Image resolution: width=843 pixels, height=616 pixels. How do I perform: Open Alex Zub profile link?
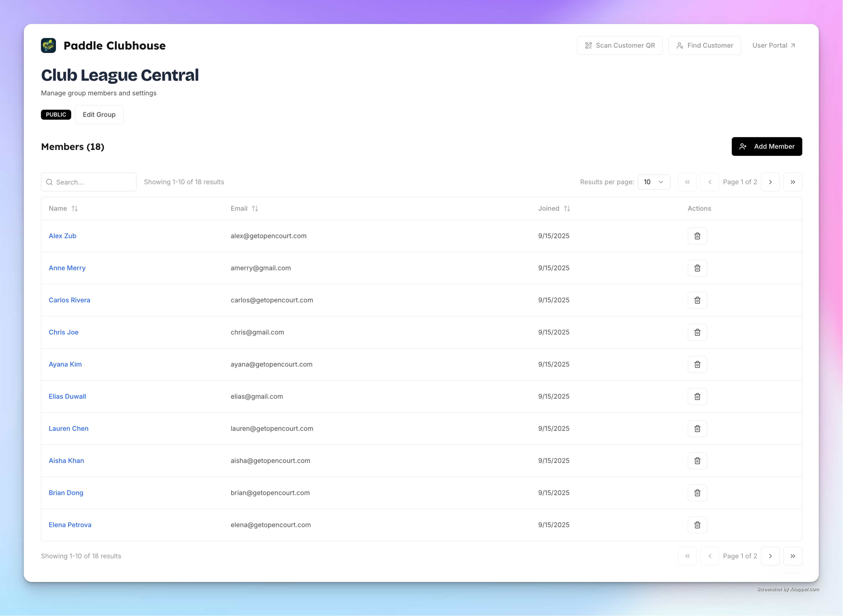62,236
